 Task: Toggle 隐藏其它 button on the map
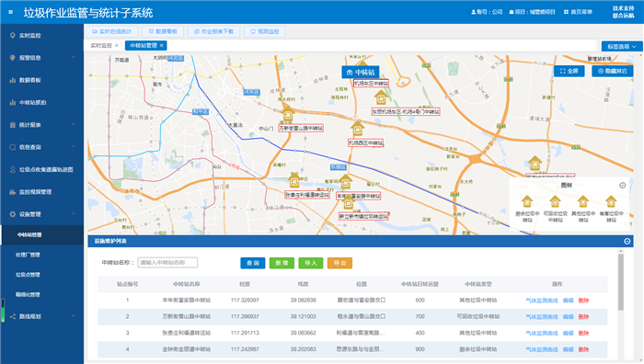click(613, 71)
